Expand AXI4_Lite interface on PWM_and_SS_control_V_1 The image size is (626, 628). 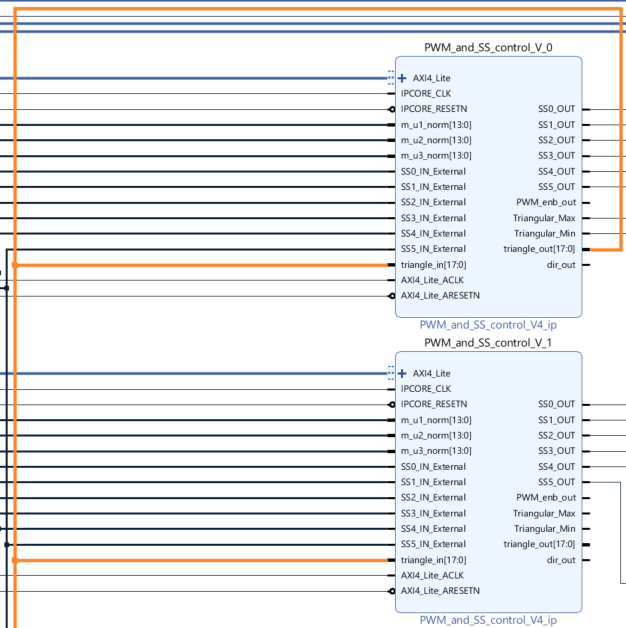[x=402, y=373]
